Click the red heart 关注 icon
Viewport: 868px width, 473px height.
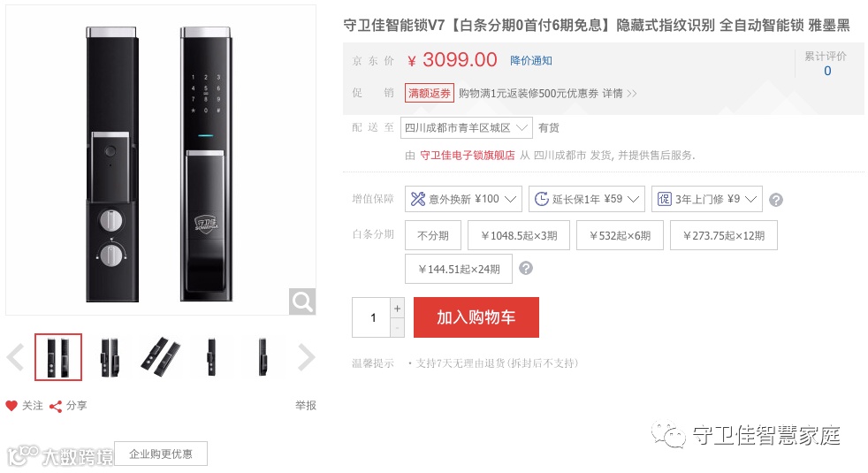point(11,406)
